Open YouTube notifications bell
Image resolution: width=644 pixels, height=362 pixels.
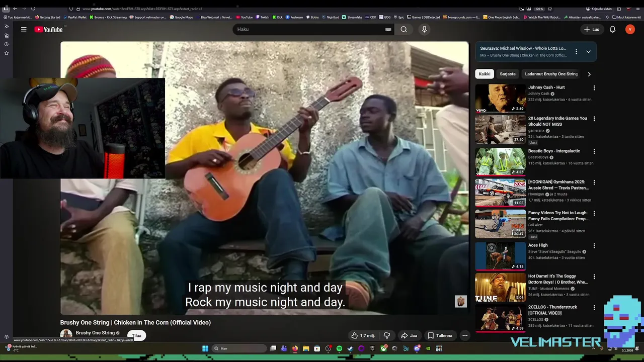pyautogui.click(x=612, y=29)
